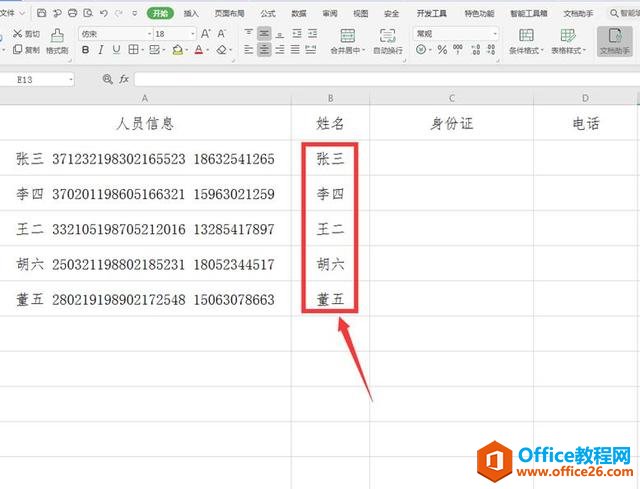The image size is (640, 489).
Task: Click inside the formula bar input
Action: 387,80
